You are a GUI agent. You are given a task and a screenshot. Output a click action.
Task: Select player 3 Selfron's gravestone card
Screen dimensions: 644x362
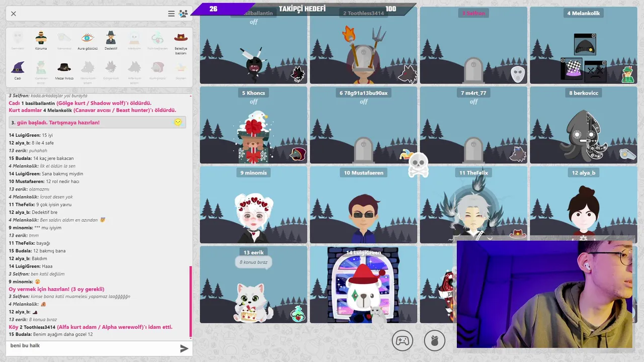pos(473,45)
